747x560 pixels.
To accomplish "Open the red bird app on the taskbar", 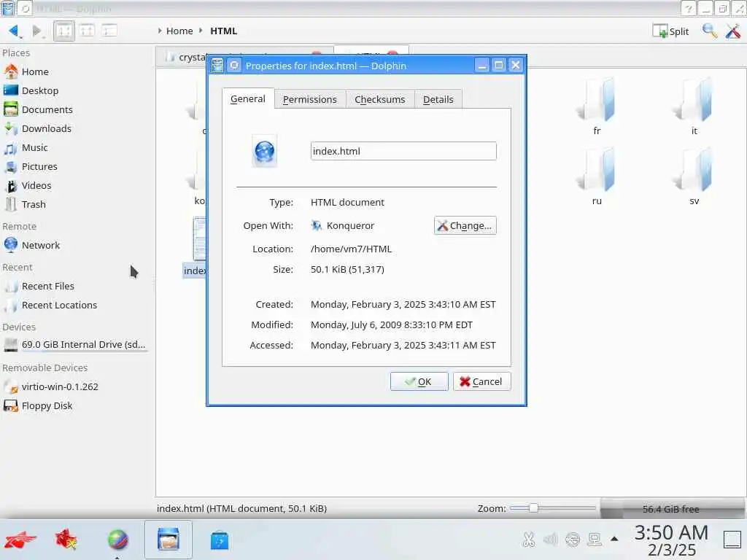I will click(x=66, y=540).
